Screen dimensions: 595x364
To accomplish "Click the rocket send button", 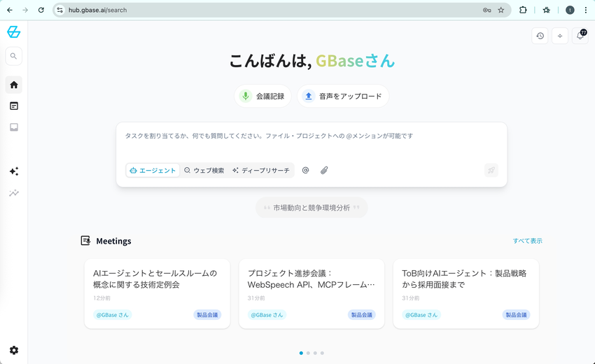I will click(491, 170).
